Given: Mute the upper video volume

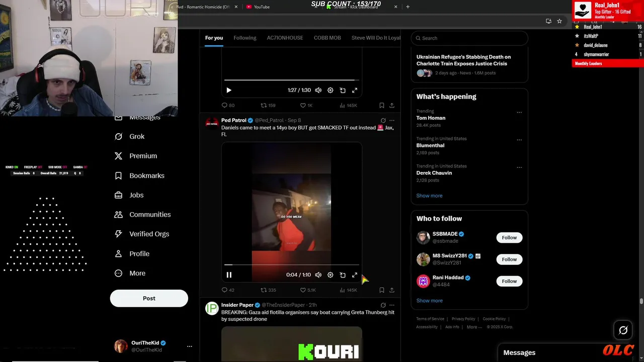Looking at the screenshot, I should coord(318,90).
